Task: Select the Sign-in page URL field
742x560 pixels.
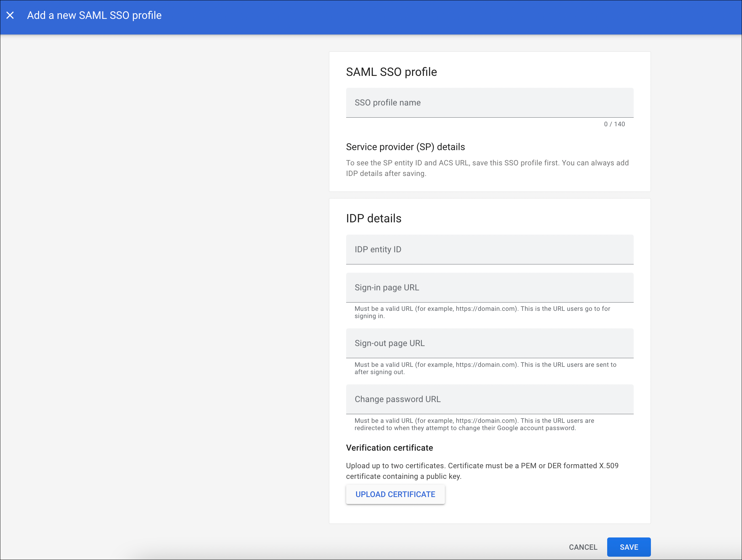Action: 489,288
